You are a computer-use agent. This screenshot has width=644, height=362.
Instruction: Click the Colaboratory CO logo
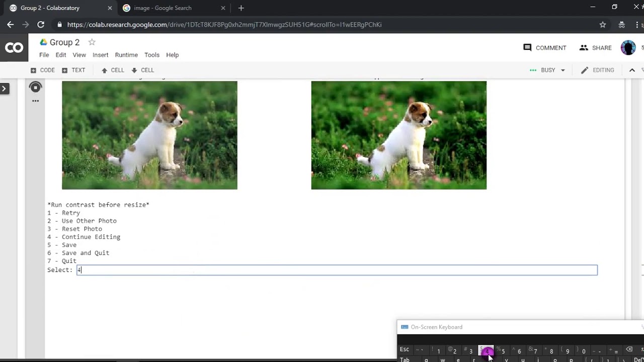(14, 48)
